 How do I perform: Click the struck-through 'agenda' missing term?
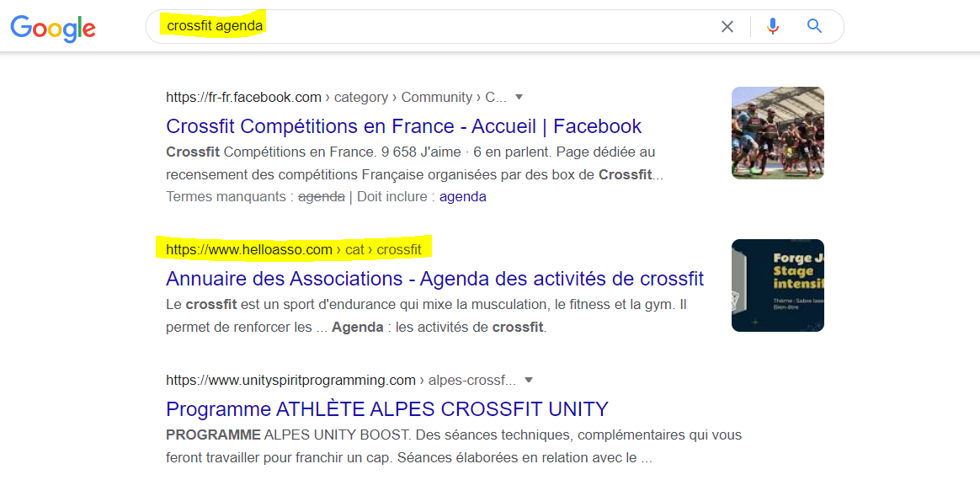click(322, 197)
